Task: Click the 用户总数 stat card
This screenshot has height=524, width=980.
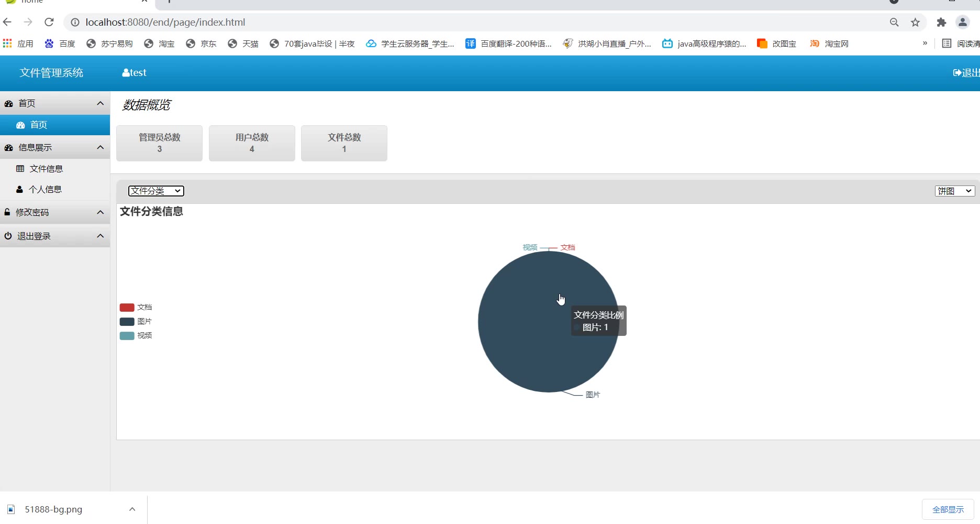Action: pos(252,143)
